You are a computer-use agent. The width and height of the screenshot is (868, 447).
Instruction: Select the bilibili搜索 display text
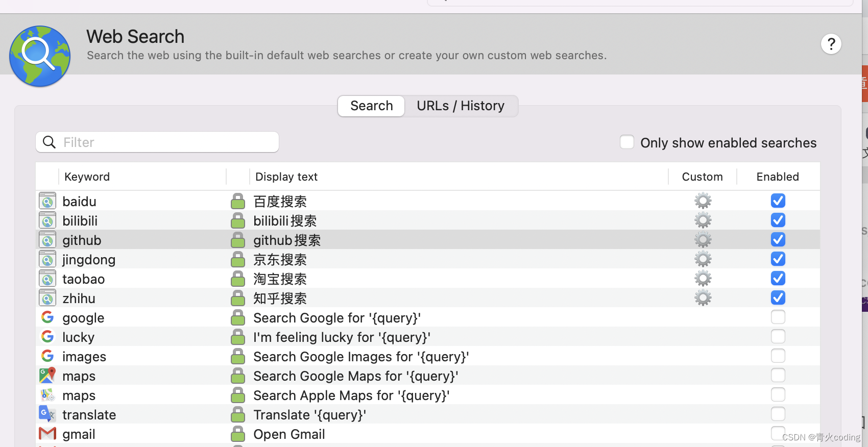click(x=285, y=221)
